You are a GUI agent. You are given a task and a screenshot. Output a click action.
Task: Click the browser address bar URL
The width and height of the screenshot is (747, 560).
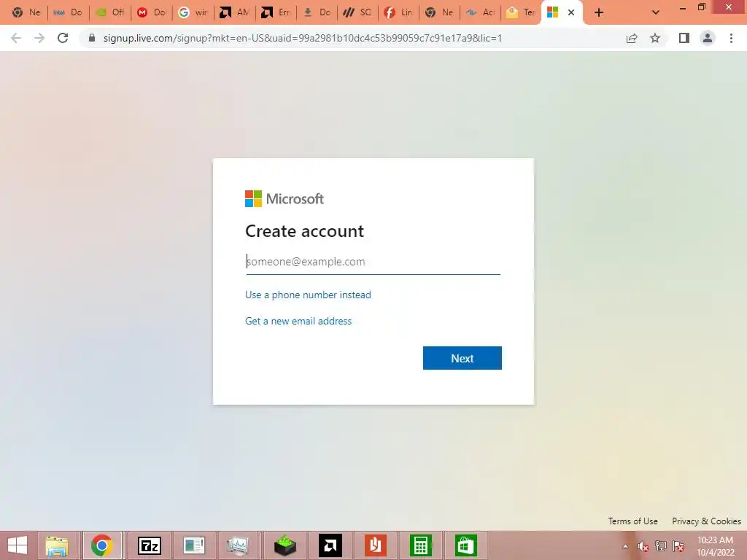303,38
